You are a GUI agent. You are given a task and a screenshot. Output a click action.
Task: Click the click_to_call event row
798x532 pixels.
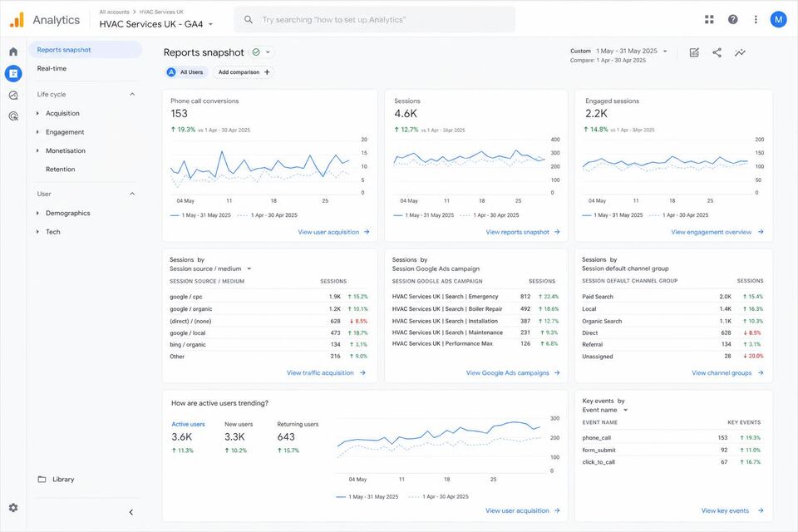point(672,461)
